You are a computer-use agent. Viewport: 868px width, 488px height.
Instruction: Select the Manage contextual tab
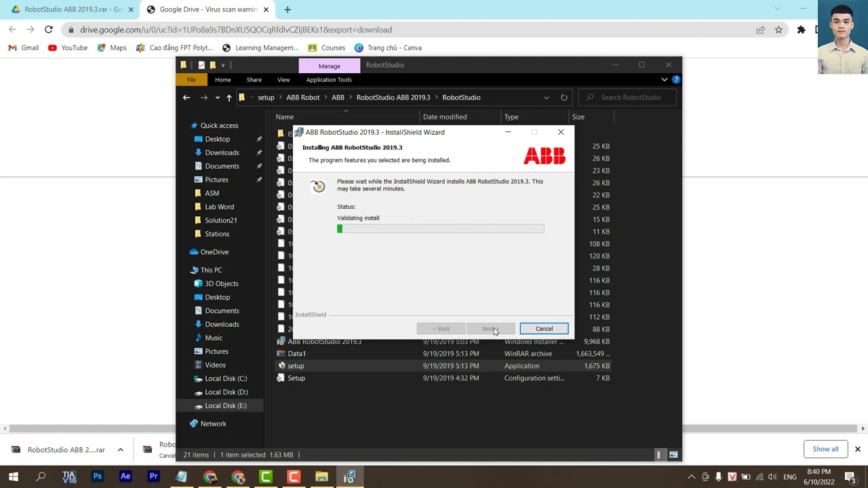tap(330, 66)
